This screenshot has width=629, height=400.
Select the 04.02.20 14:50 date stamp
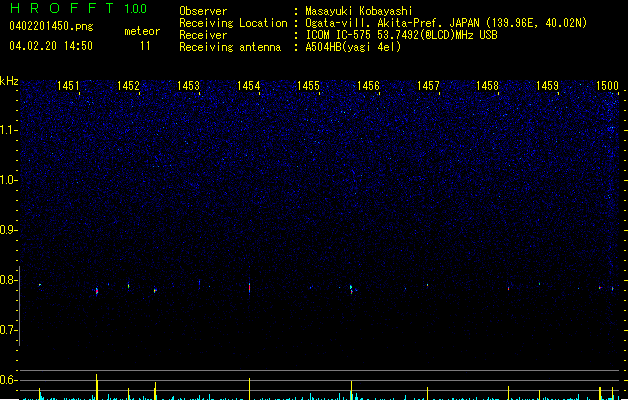[x=50, y=46]
